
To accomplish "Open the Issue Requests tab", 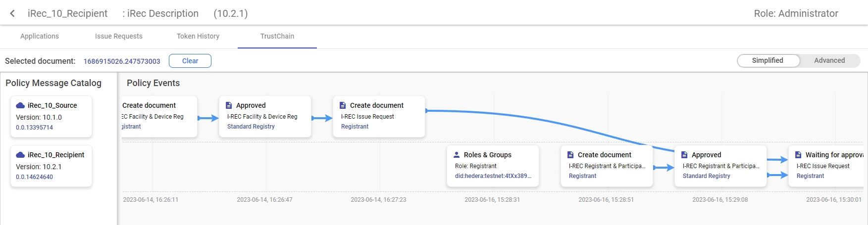I will 119,36.
